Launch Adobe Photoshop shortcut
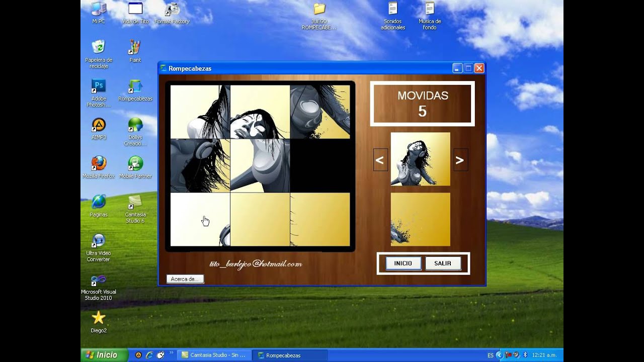 [x=99, y=93]
